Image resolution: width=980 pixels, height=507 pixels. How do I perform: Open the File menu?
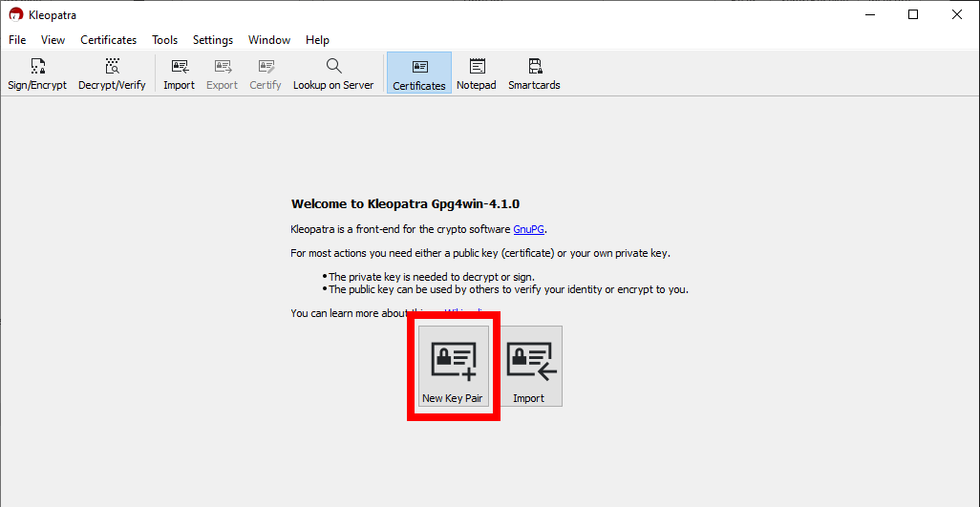[x=17, y=40]
